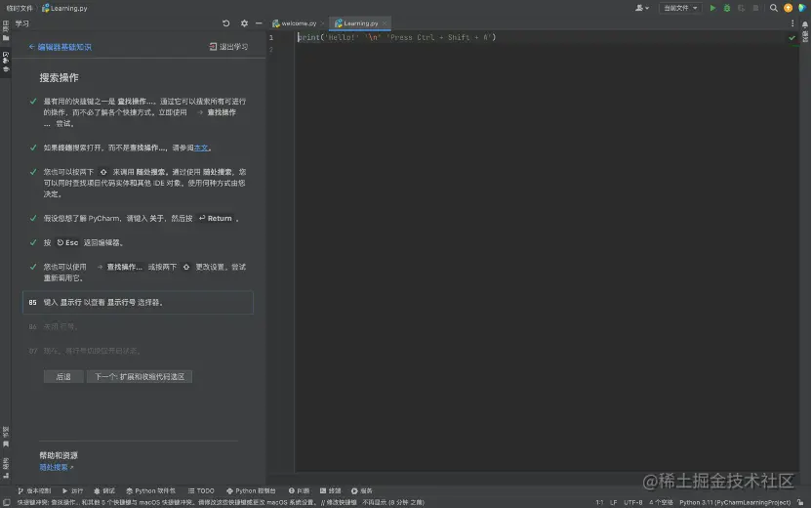
Task: Click the orange IDE update icon
Action: tap(789, 8)
